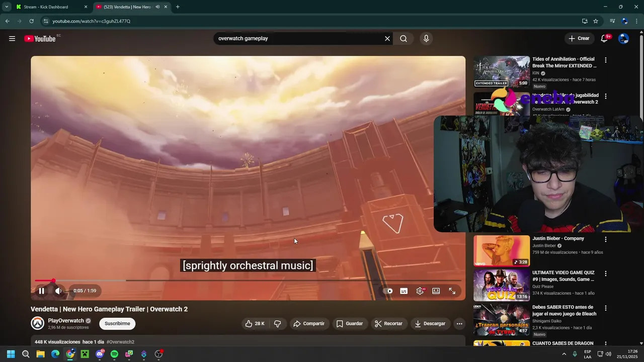This screenshot has width=644, height=362.
Task: Open options for Overwatch LatAm video
Action: pyautogui.click(x=605, y=96)
